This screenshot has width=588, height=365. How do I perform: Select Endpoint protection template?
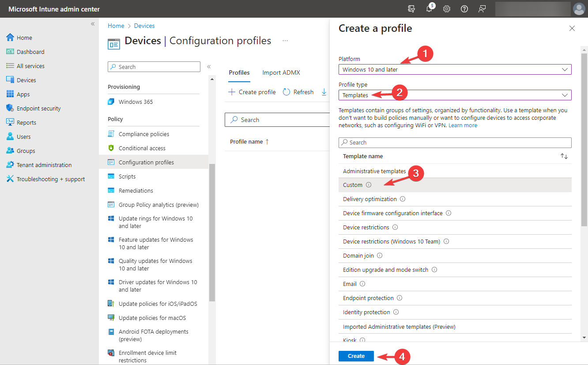pyautogui.click(x=455, y=298)
